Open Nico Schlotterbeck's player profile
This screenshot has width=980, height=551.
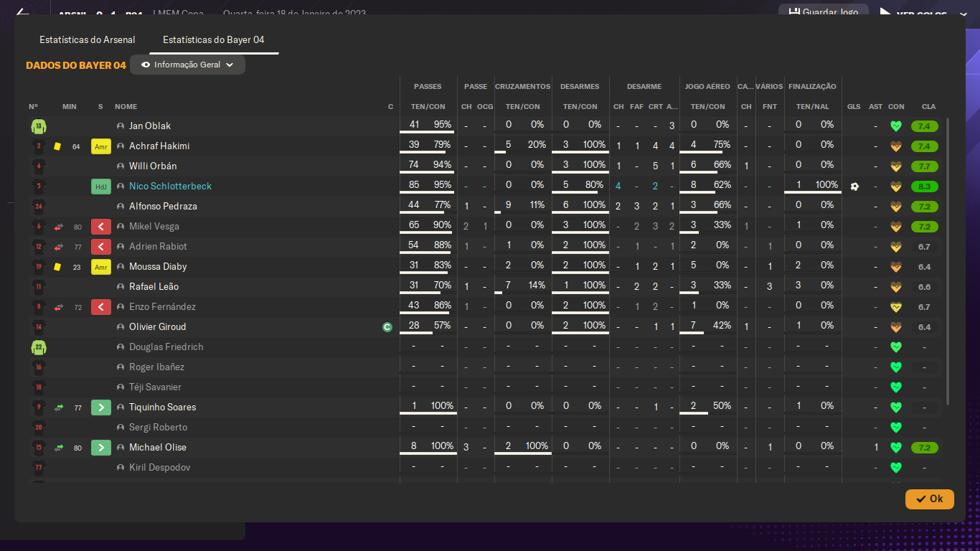click(171, 187)
